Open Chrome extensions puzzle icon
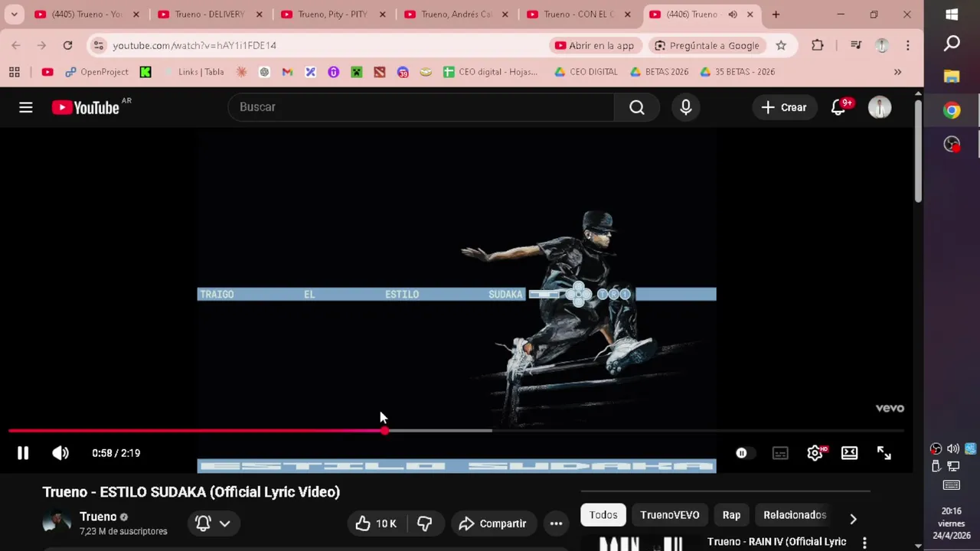Screen dimensions: 980x551 pos(817,45)
